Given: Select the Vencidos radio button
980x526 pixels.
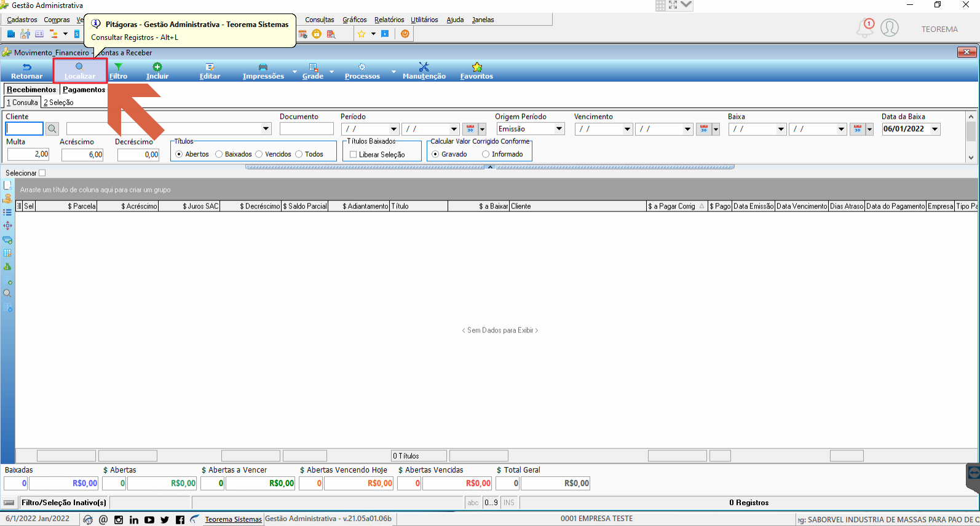Looking at the screenshot, I should pos(259,154).
